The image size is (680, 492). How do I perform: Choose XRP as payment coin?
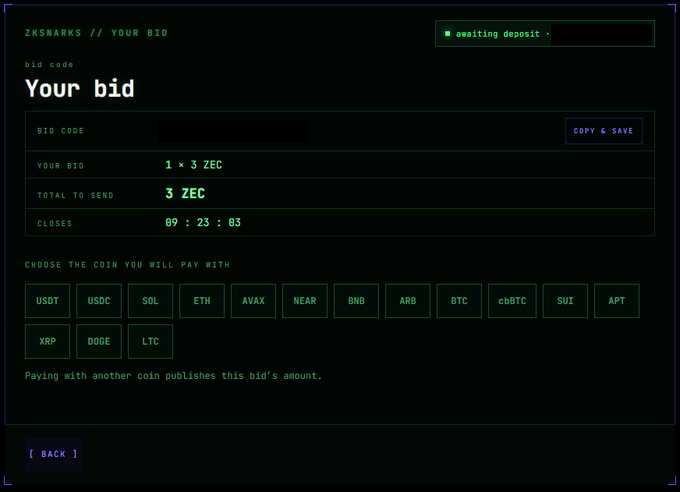47,341
